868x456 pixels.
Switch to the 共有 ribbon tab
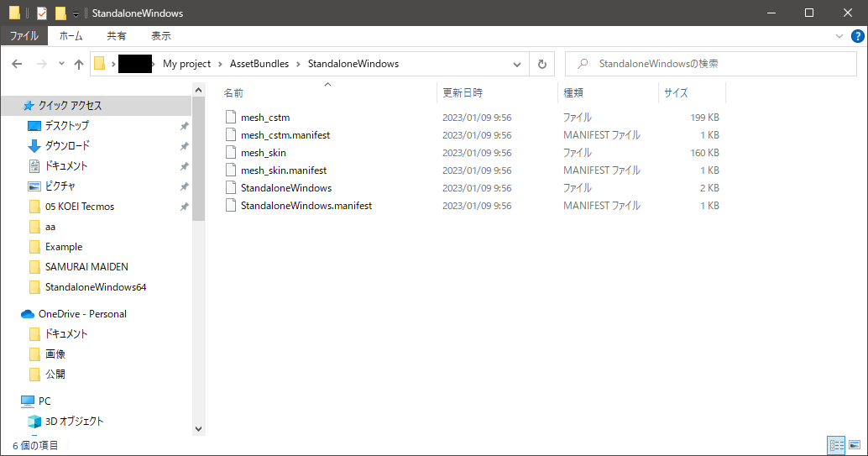[x=116, y=36]
